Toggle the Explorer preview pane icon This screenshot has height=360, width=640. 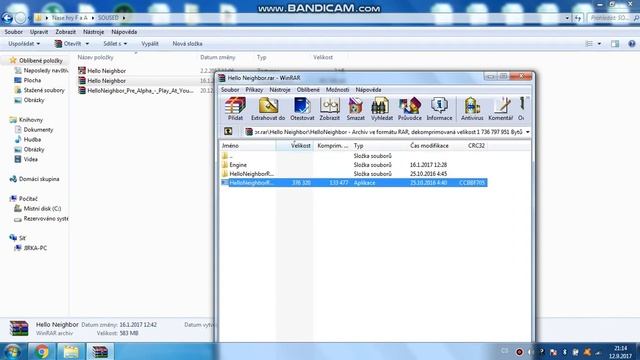615,44
